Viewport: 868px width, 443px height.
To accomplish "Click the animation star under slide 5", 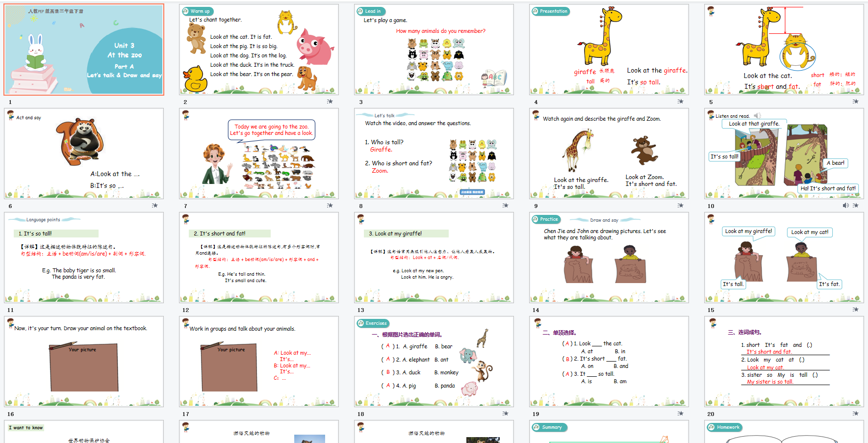I will tap(855, 102).
